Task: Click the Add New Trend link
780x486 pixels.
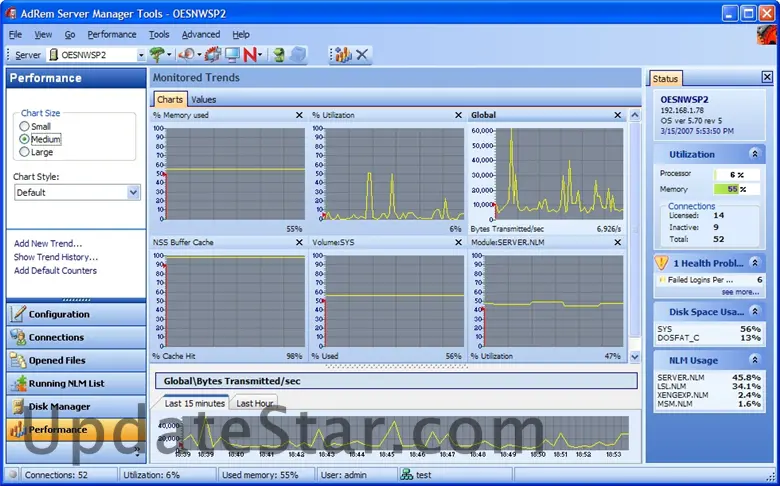Action: (48, 243)
